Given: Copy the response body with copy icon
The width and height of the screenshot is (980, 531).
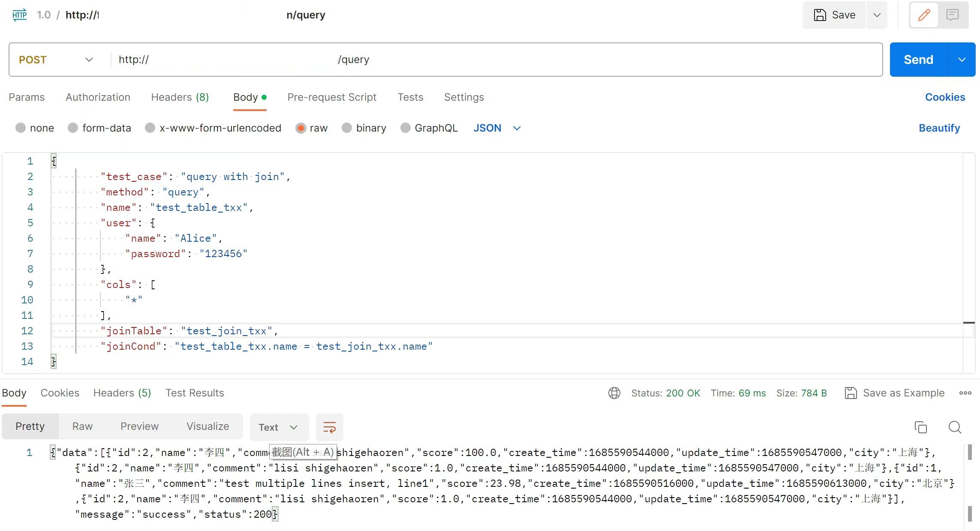Looking at the screenshot, I should pos(920,427).
